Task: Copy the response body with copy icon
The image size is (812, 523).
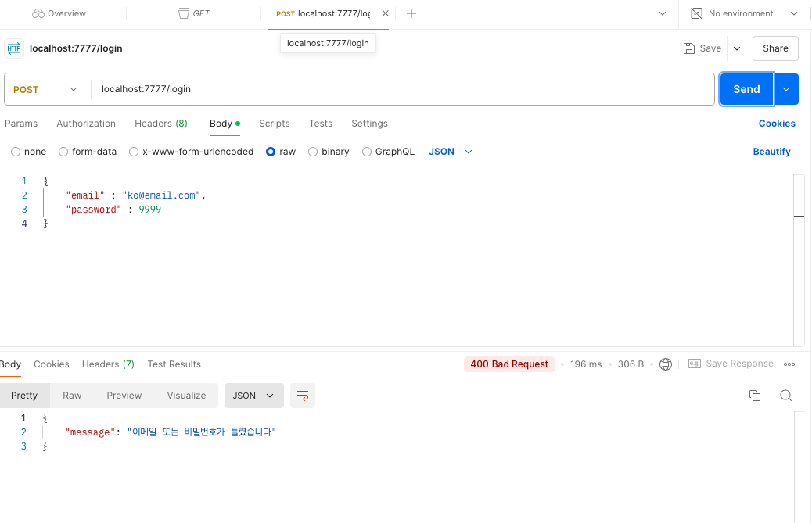Action: tap(755, 396)
